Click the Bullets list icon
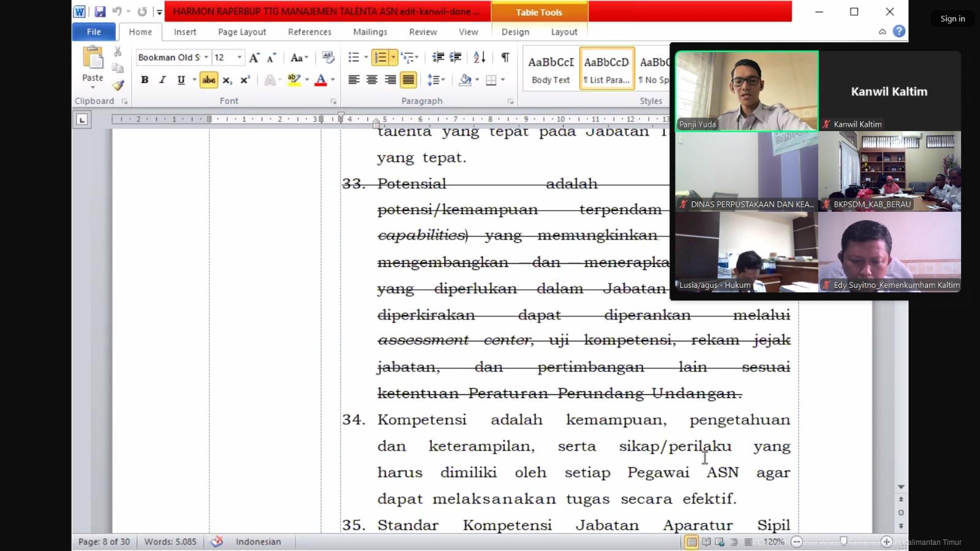 (354, 58)
